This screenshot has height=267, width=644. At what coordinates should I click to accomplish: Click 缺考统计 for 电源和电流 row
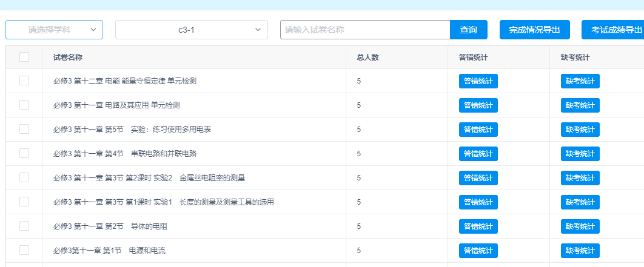click(580, 251)
